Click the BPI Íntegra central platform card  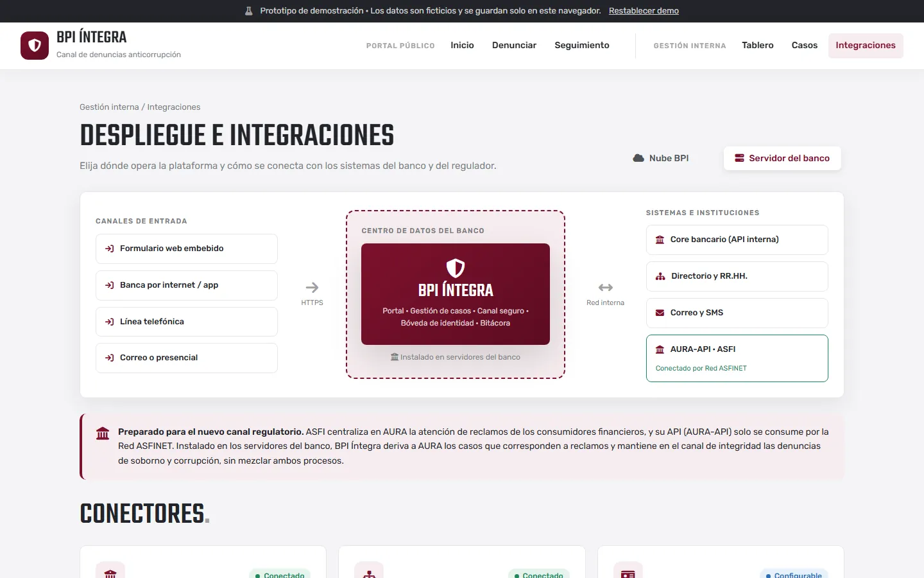[456, 294]
